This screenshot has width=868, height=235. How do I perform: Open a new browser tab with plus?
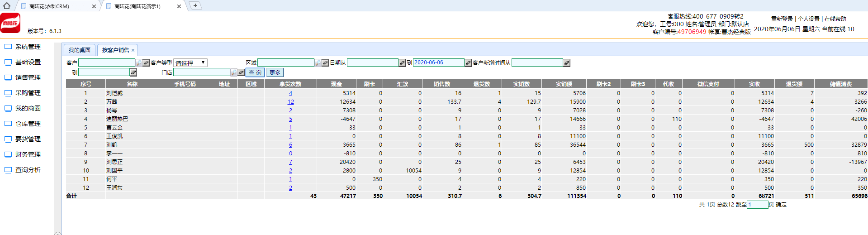195,5
